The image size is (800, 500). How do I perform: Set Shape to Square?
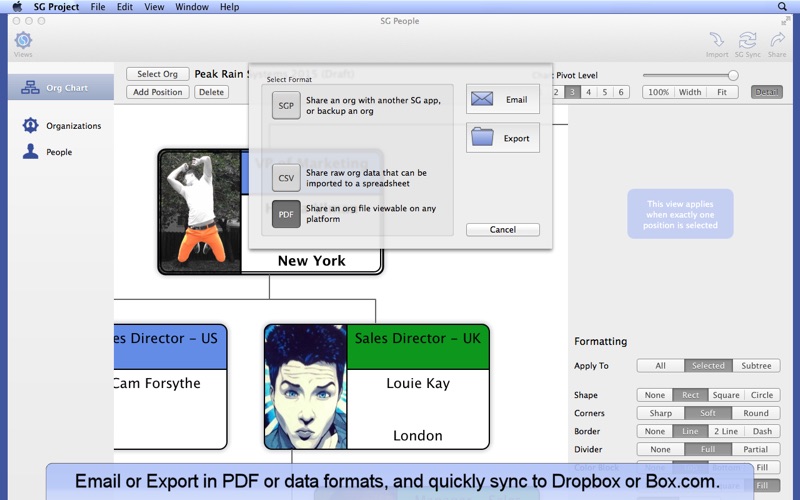[726, 395]
